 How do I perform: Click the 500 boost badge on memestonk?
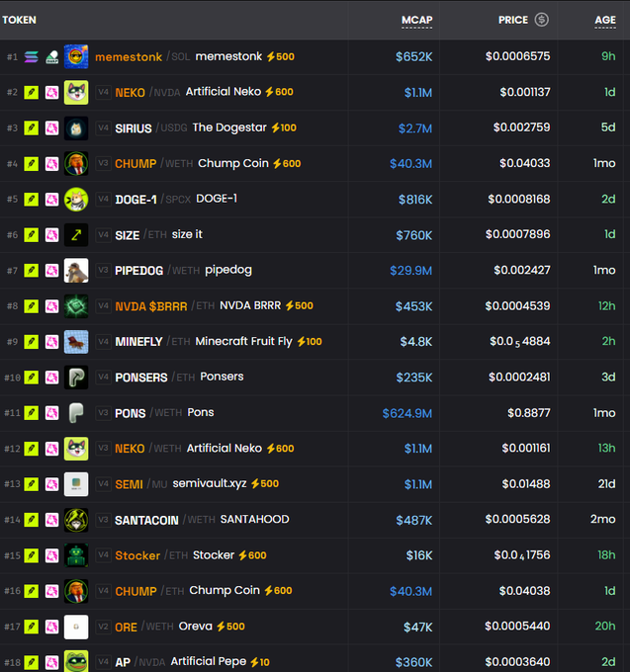click(x=281, y=56)
